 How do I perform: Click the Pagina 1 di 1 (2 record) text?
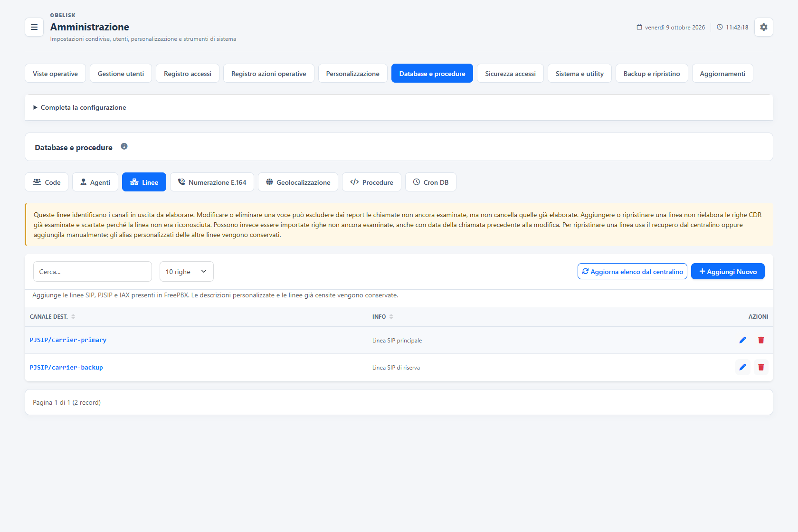tap(66, 402)
